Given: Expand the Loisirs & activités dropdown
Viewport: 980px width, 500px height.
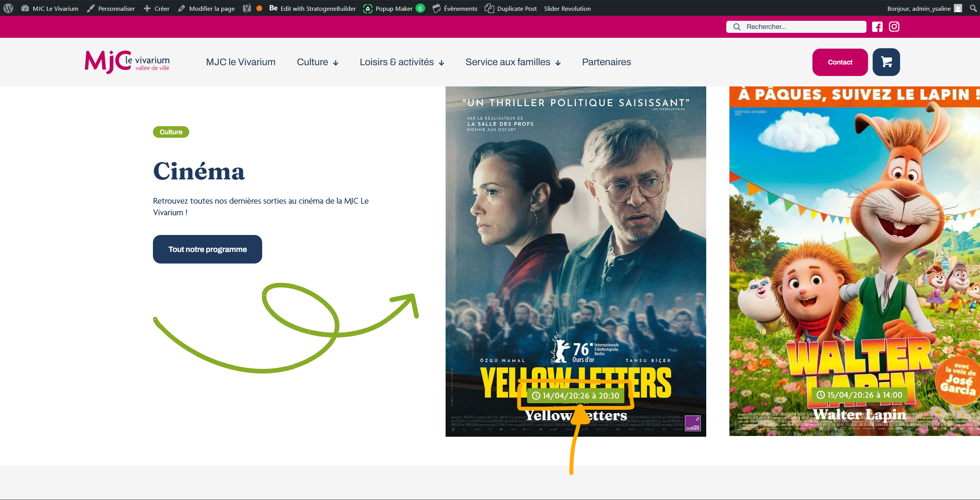Looking at the screenshot, I should tap(402, 62).
